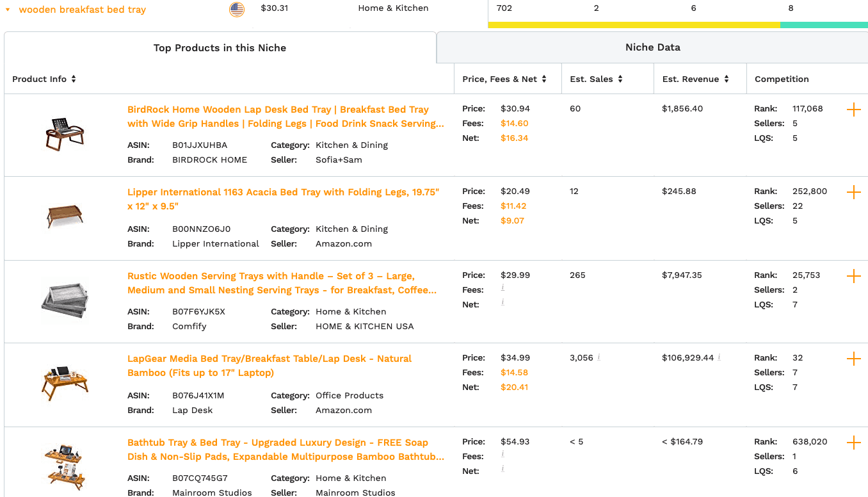Click the green segment of the score bar

pyautogui.click(x=824, y=25)
